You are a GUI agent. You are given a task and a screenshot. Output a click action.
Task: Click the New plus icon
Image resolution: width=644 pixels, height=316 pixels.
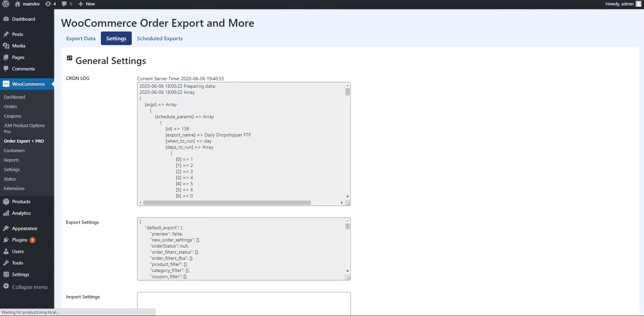[81, 4]
